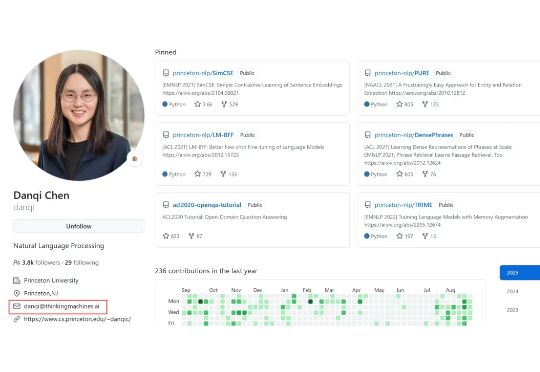Open the cs.princeton.edu/~danqic website link
The width and height of the screenshot is (540, 372).
coord(77,319)
